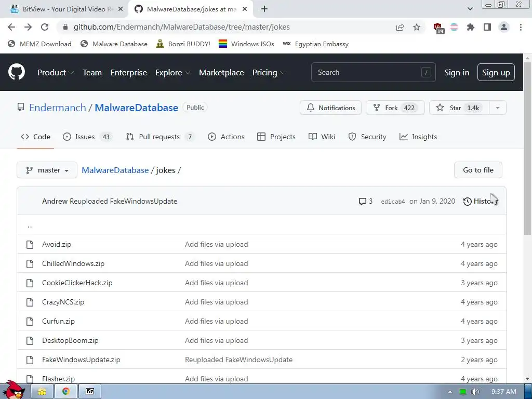Open a new browser tab with plus
This screenshot has width=532, height=399.
(x=264, y=9)
